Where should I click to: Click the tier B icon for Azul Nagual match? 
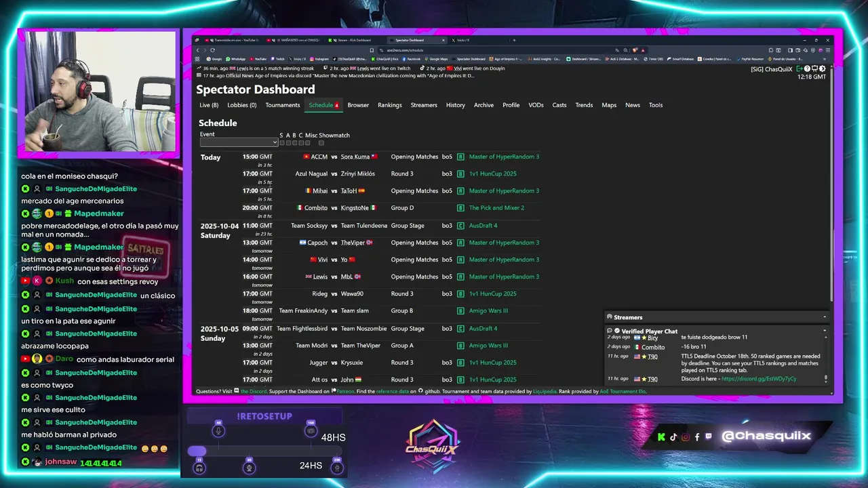click(x=460, y=174)
